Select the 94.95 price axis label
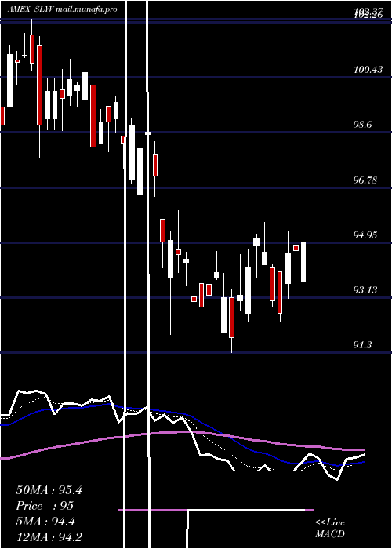 [x=365, y=235]
